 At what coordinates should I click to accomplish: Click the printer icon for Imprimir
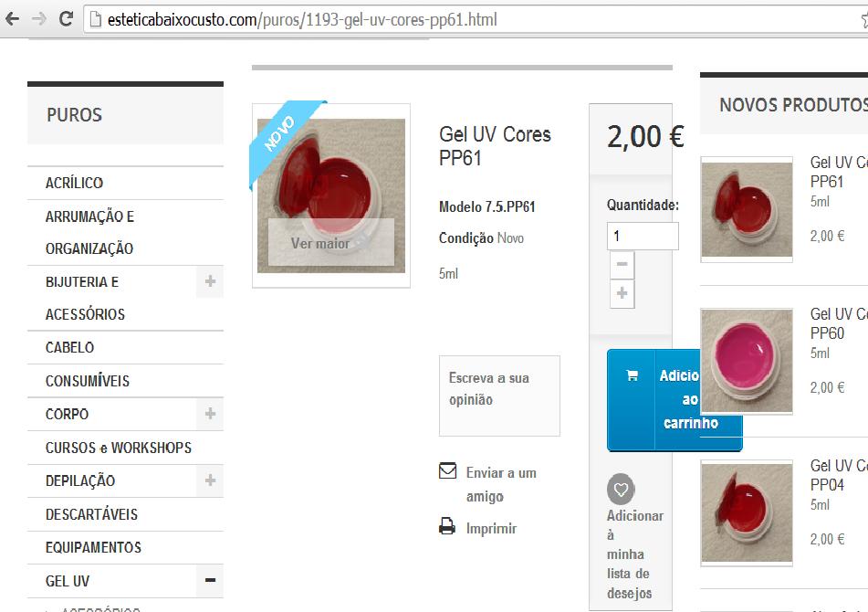(446, 525)
